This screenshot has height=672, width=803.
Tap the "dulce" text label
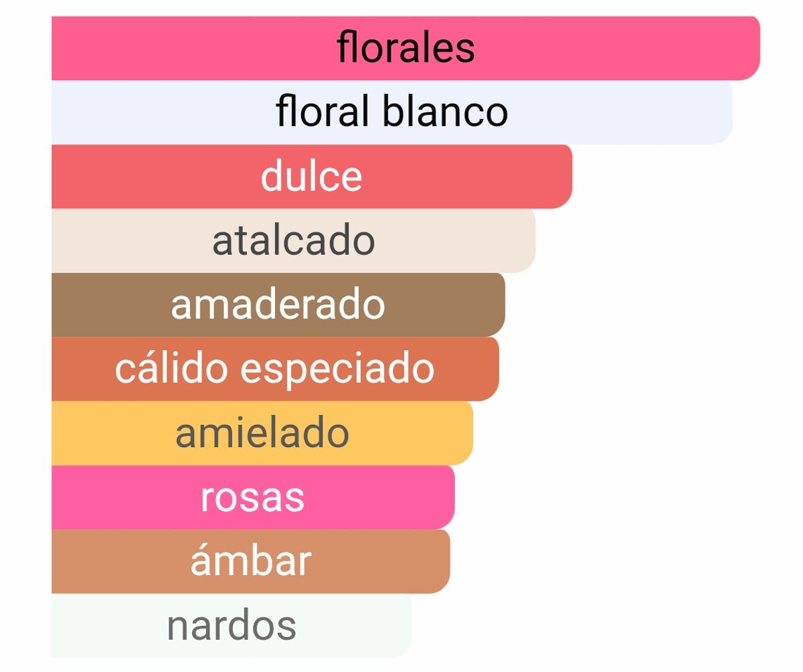[311, 177]
